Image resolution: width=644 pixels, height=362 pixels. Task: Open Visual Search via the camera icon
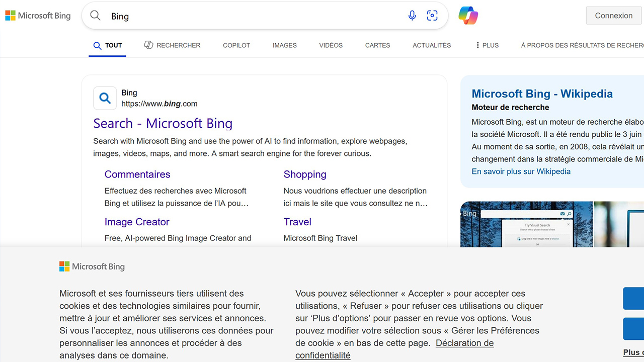(x=432, y=16)
